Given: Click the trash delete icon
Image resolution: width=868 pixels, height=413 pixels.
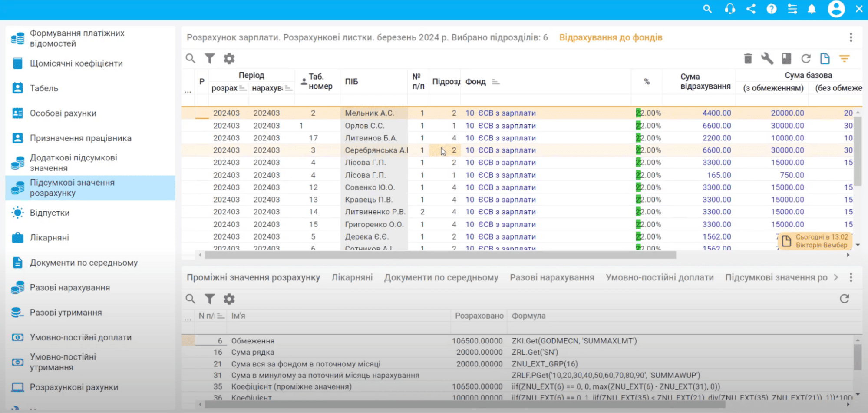Looking at the screenshot, I should pos(748,58).
